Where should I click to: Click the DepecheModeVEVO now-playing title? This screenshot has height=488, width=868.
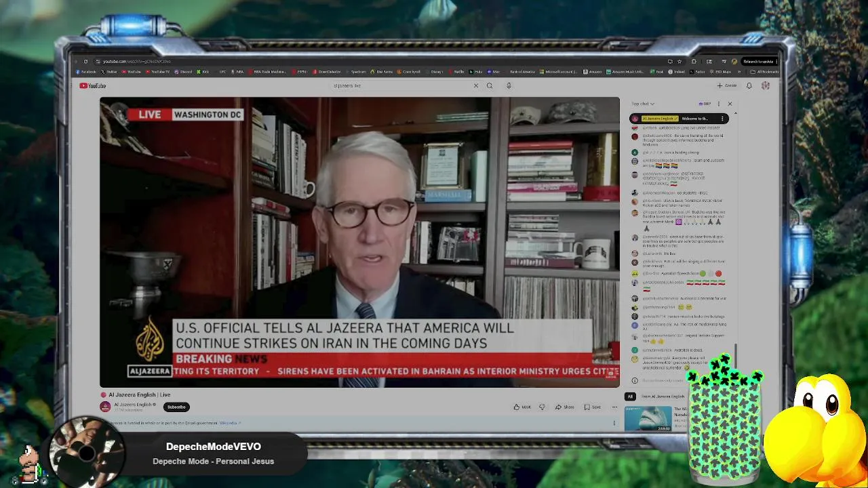coord(214,447)
